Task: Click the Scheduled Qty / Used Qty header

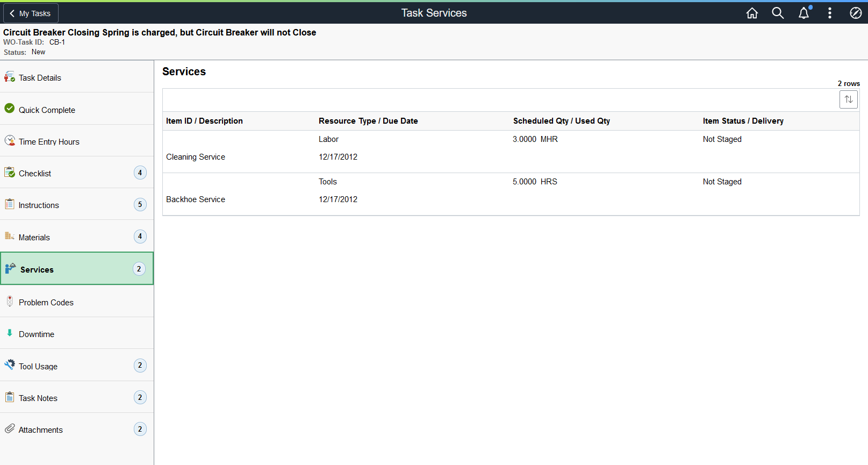Action: tap(562, 121)
